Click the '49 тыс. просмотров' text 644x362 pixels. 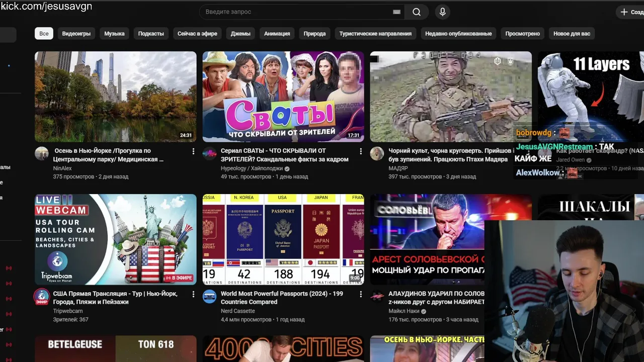coord(246,177)
